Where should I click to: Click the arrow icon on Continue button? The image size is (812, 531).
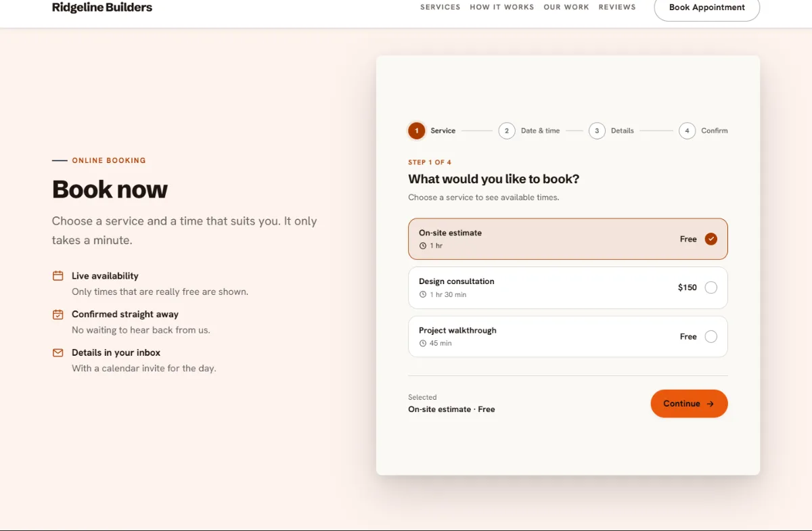710,404
